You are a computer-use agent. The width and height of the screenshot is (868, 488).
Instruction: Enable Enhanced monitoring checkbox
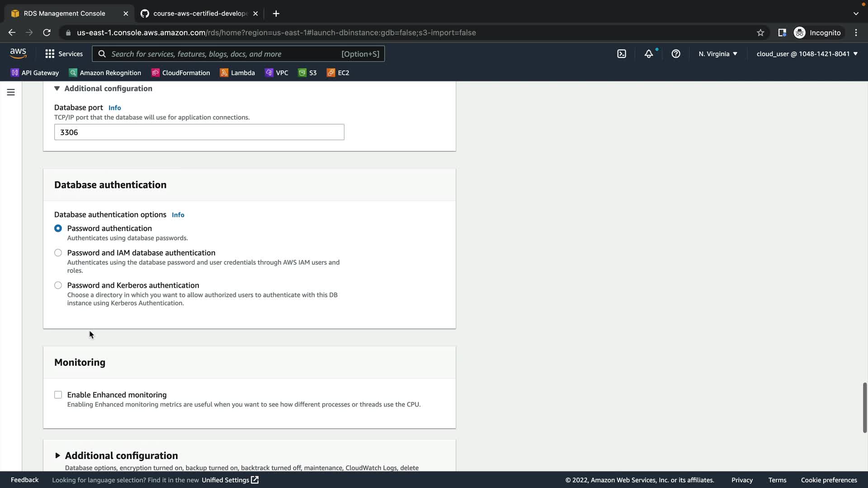[58, 395]
